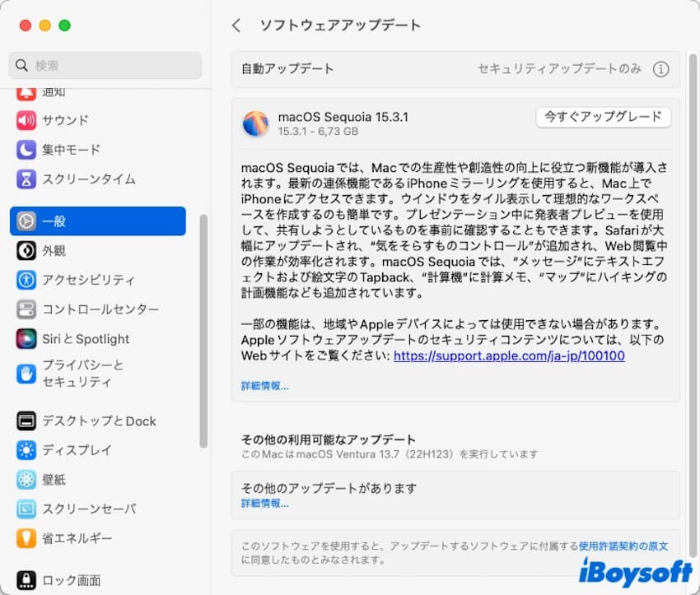700x595 pixels.
Task: Select ディスプレイ label in the sidebar
Action: click(x=77, y=450)
